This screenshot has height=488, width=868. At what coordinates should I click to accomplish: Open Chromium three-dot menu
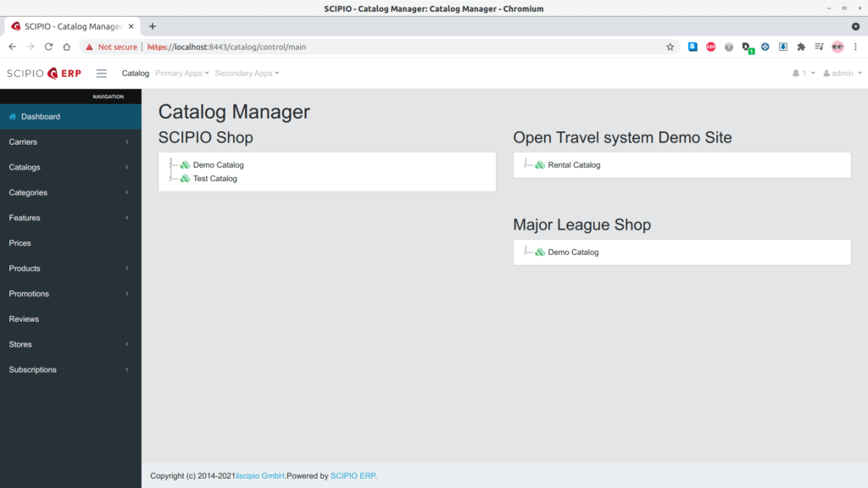click(855, 47)
